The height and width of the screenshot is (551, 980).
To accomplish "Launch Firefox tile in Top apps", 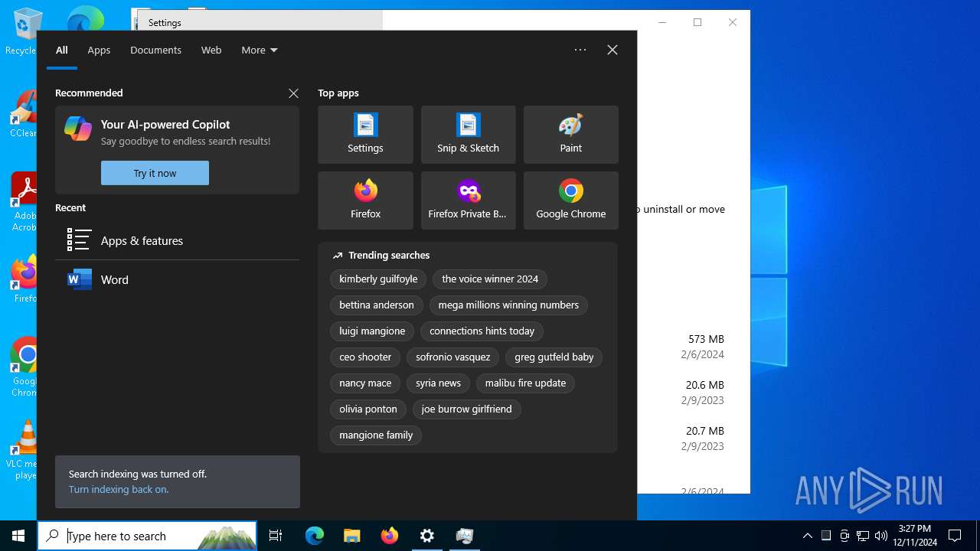I will 365,201.
